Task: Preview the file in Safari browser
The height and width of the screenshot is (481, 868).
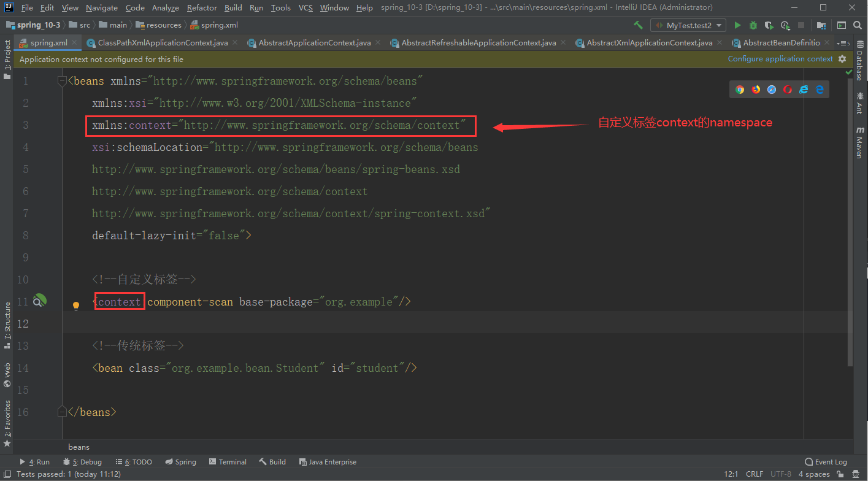Action: (772, 90)
